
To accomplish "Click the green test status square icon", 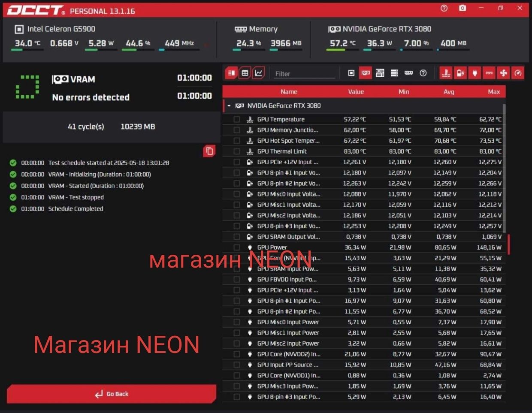I will (x=27, y=87).
